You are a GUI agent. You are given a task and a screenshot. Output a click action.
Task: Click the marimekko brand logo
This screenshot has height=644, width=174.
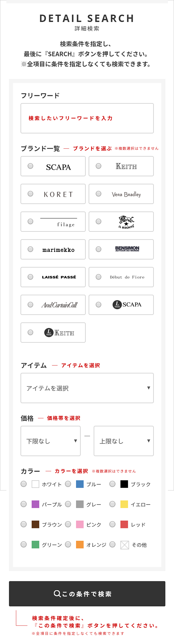(58, 250)
